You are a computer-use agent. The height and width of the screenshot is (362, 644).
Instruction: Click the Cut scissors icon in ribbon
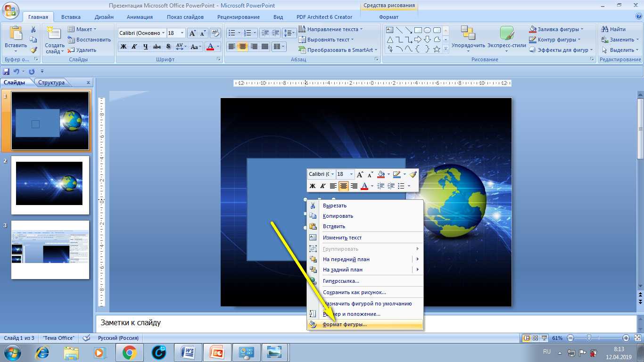pyautogui.click(x=33, y=30)
